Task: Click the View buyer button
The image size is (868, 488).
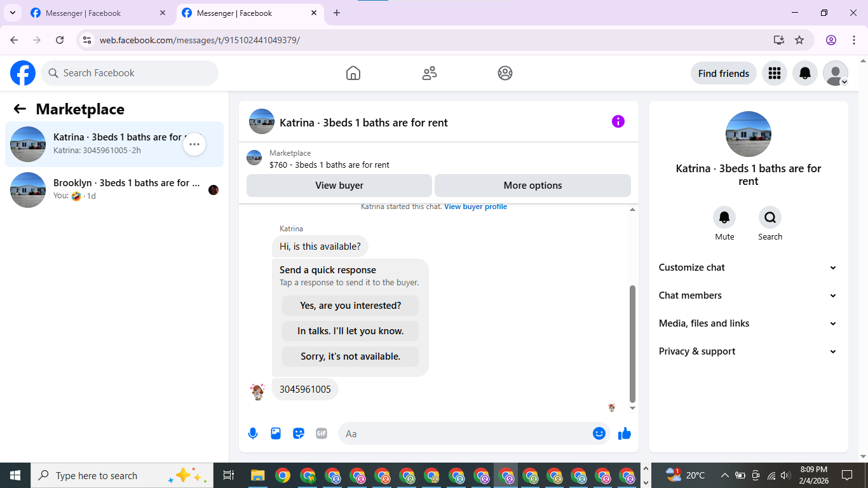Action: (339, 186)
